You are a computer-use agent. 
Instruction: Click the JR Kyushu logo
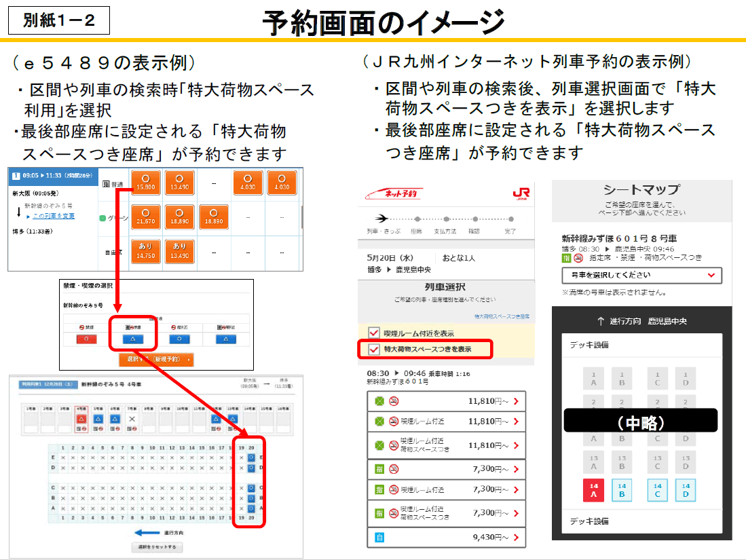(521, 193)
